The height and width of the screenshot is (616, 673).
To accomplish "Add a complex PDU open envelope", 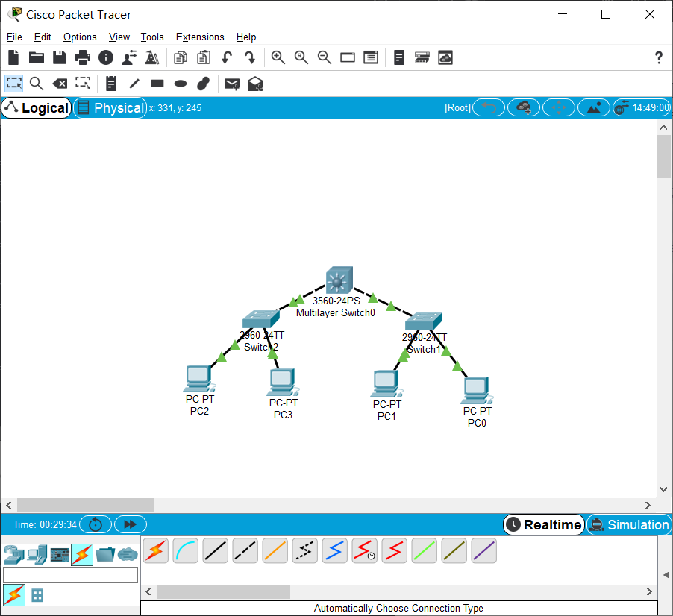I will pos(255,84).
